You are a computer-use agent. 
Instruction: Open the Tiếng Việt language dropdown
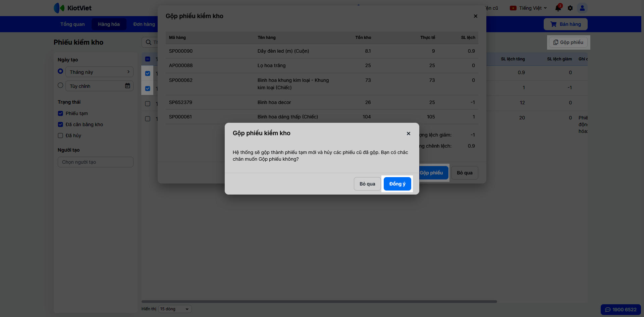[x=529, y=8]
